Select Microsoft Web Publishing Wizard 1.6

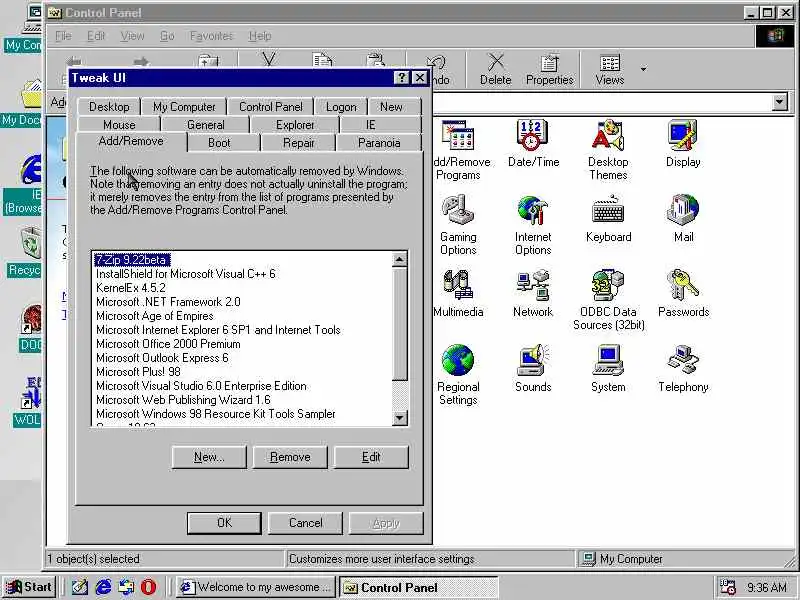point(183,400)
